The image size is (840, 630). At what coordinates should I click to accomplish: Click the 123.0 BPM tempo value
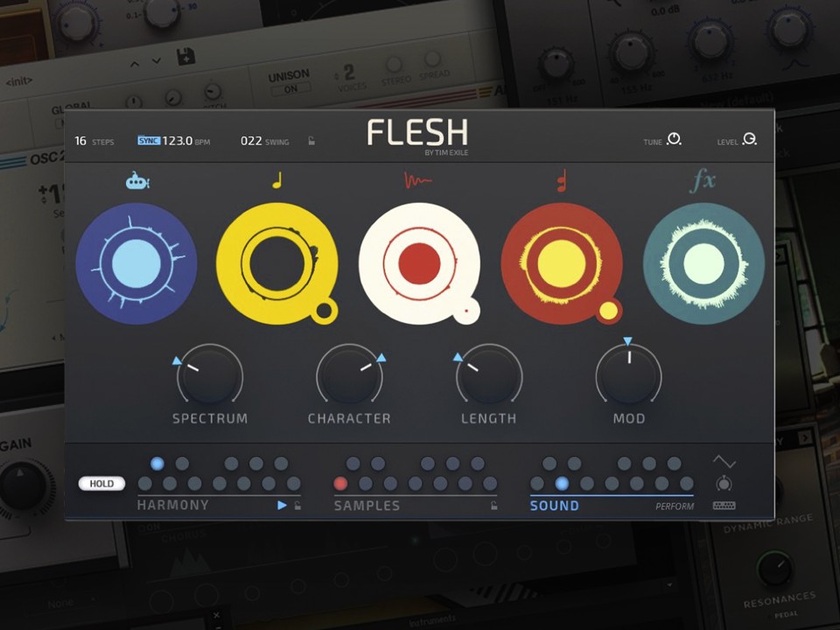coord(178,141)
